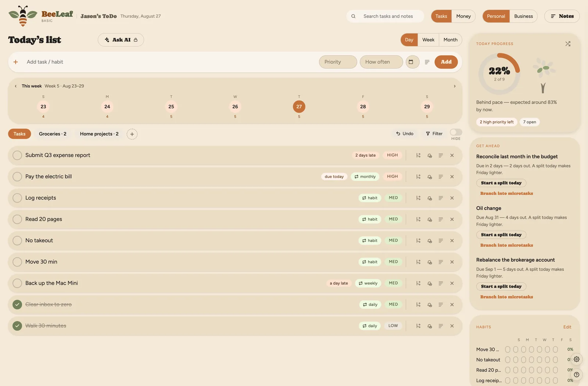Screen dimensions: 588x386
Task: Select day 28 in the week strip
Action: [x=363, y=107]
